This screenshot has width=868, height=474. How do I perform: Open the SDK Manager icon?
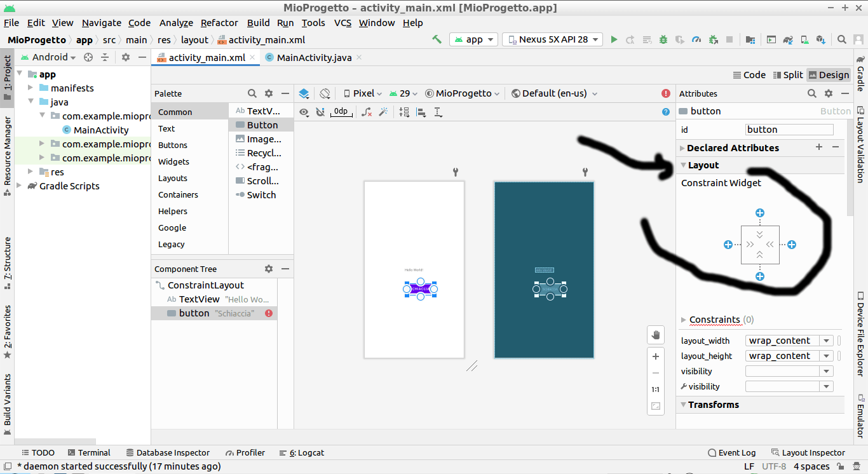point(821,39)
